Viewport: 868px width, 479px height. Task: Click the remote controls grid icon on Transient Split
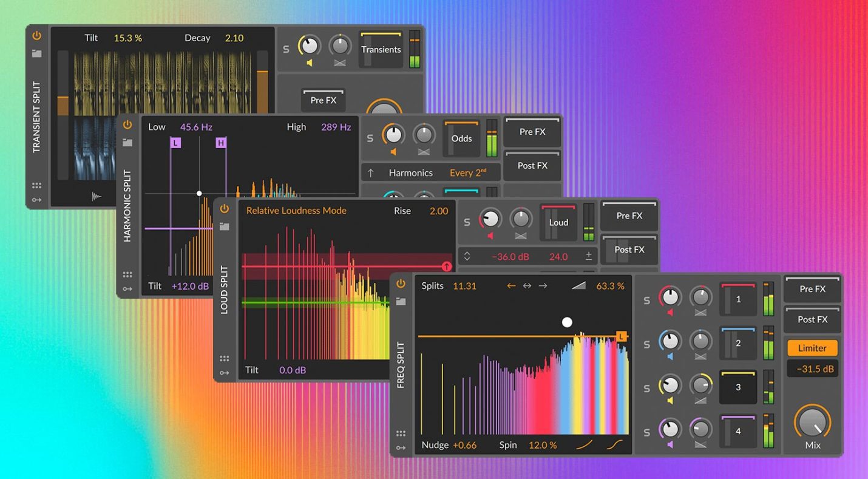(36, 185)
